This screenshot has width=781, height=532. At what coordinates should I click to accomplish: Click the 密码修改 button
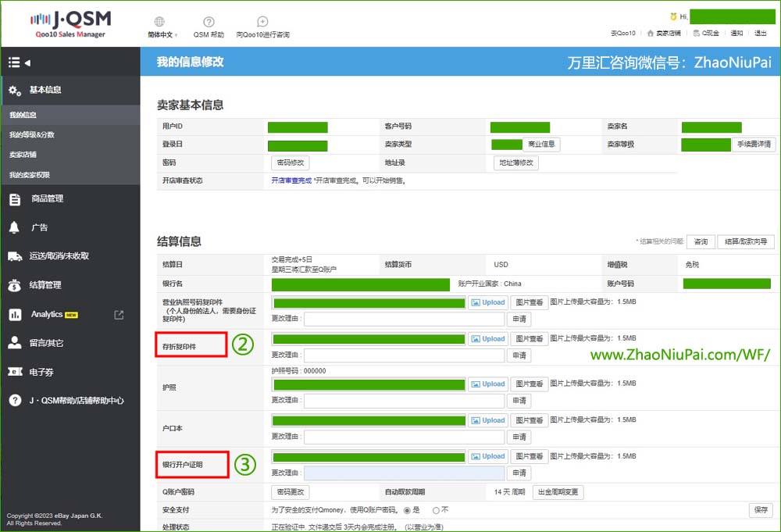291,162
